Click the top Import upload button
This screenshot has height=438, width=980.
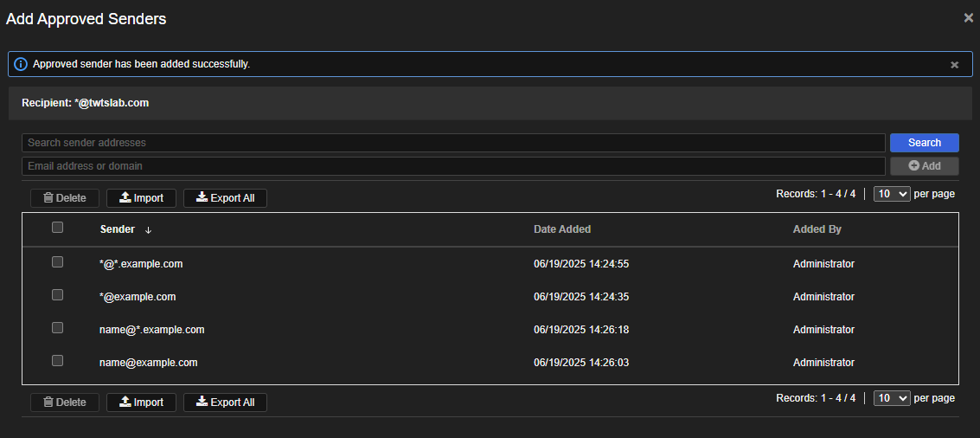(x=141, y=198)
